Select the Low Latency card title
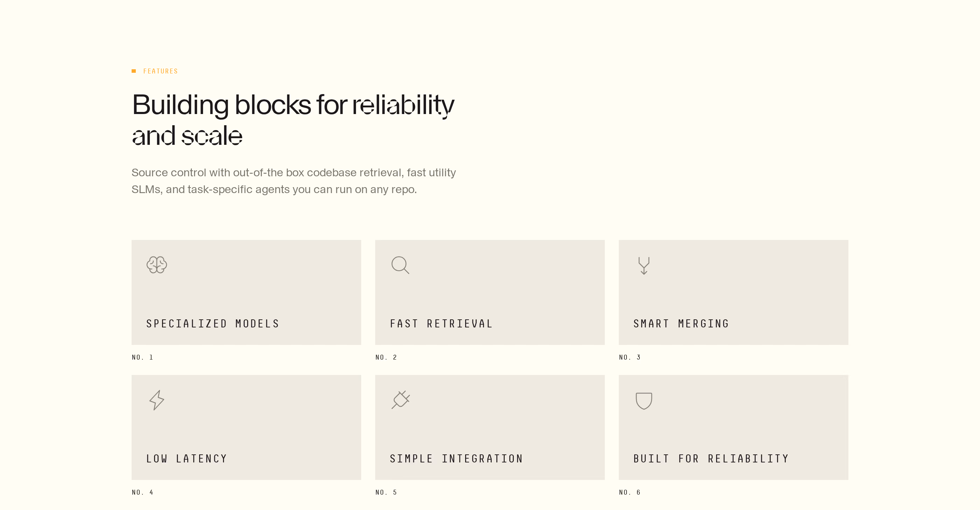The height and width of the screenshot is (510, 980). [187, 459]
